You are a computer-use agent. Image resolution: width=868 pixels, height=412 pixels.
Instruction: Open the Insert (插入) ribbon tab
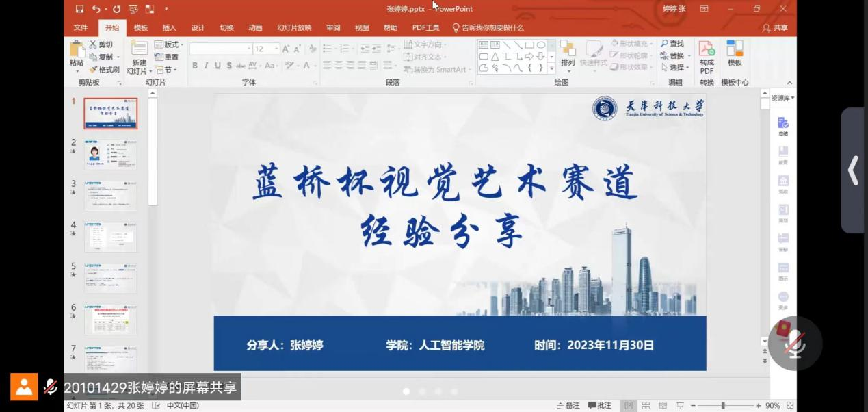(169, 28)
